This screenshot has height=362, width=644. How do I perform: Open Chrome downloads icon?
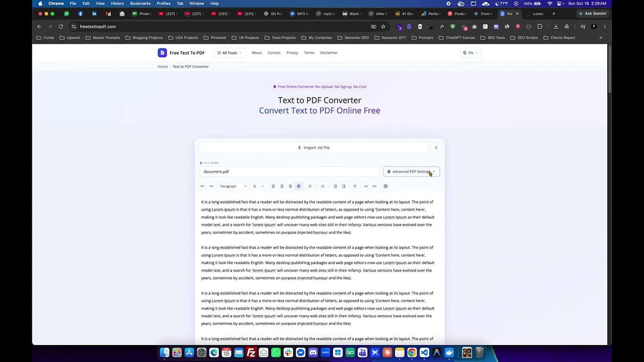pyautogui.click(x=556, y=27)
